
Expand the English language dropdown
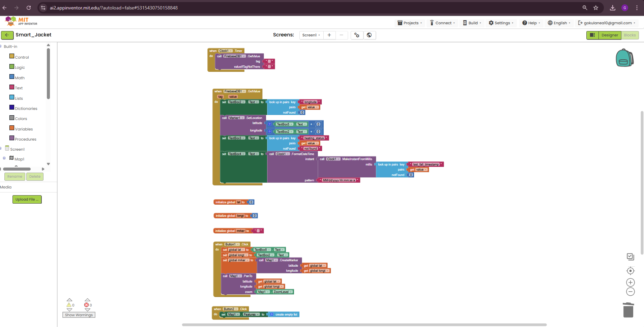(x=559, y=23)
